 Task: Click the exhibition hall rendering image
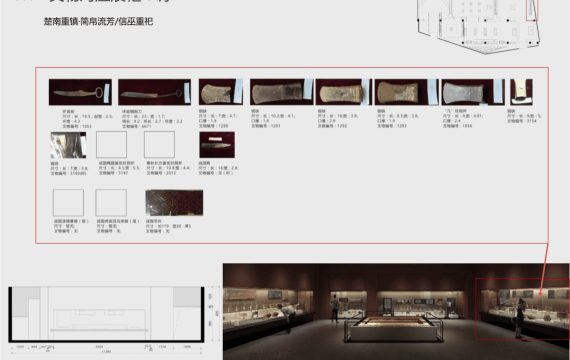tap(396, 312)
